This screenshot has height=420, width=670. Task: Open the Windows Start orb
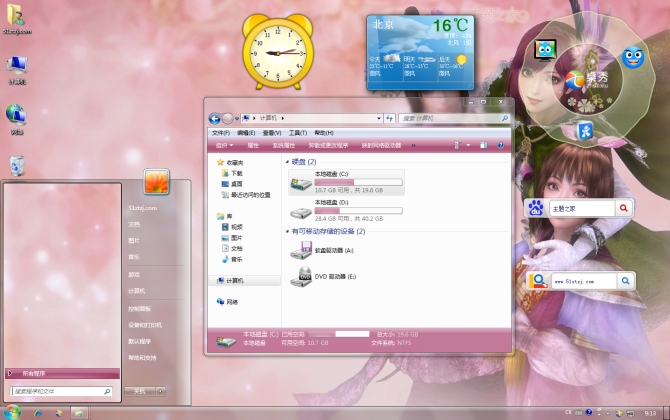[12, 413]
